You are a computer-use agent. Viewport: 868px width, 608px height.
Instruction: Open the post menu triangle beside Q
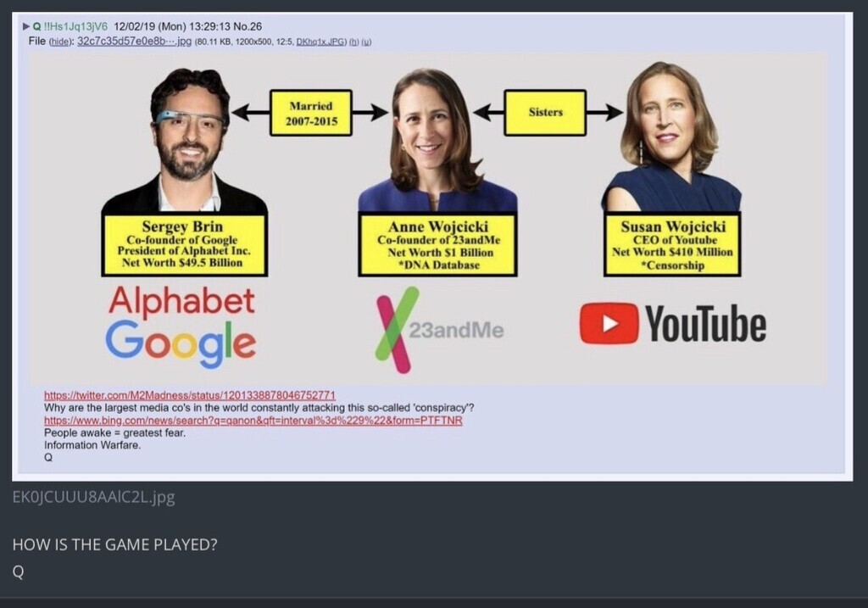point(26,26)
